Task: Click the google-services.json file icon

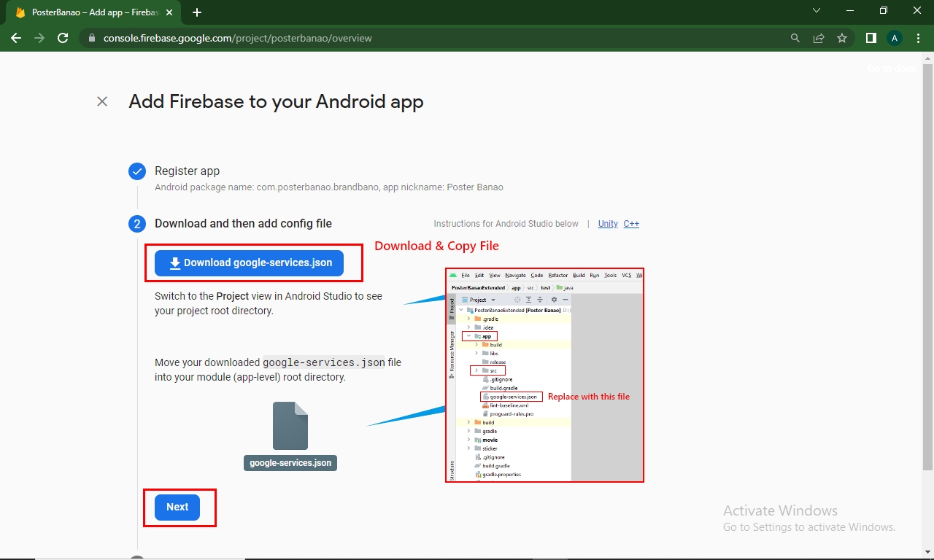Action: [x=290, y=427]
